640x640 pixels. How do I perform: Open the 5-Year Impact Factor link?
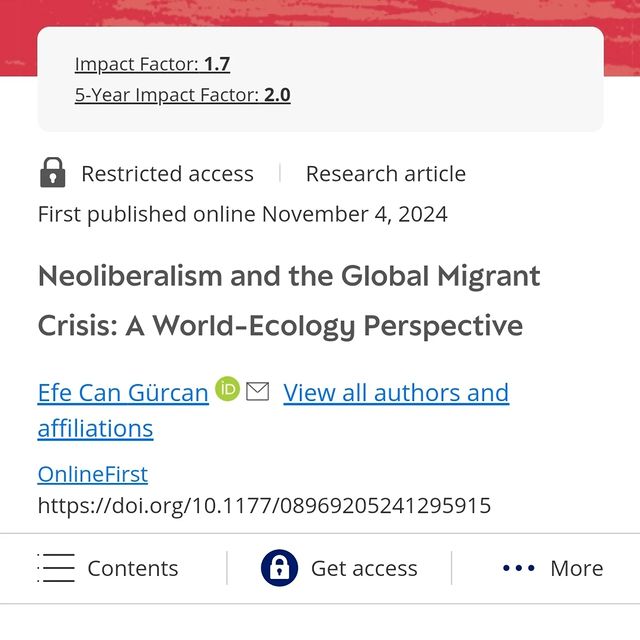[167, 95]
